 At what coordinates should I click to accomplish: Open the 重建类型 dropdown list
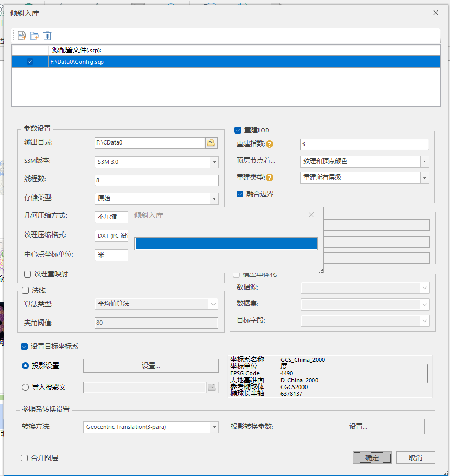tap(424, 178)
